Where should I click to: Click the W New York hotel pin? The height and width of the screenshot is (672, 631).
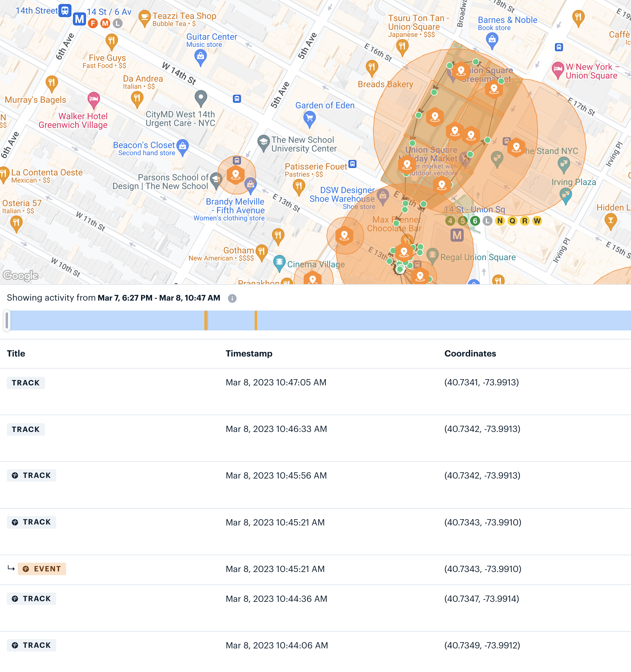pyautogui.click(x=558, y=70)
